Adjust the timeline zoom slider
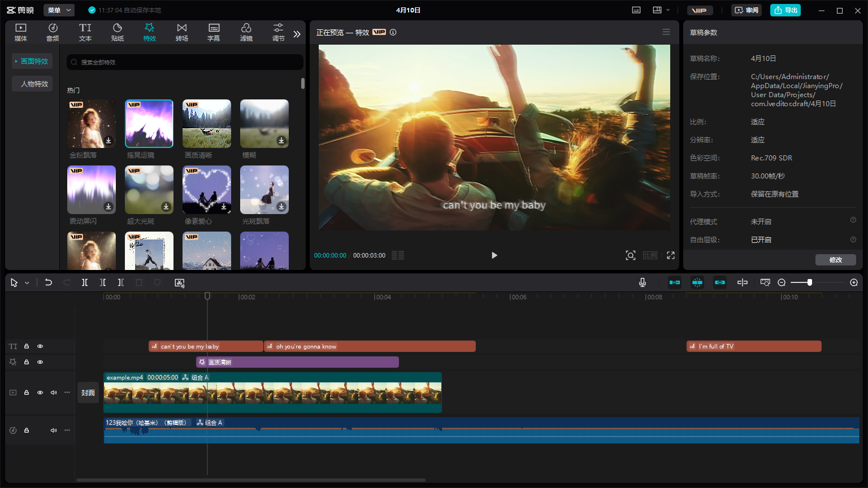This screenshot has width=868, height=488. (810, 282)
